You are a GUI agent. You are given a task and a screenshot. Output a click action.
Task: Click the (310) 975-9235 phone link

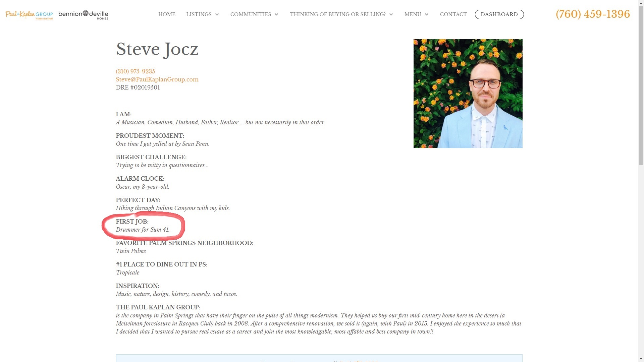135,71
